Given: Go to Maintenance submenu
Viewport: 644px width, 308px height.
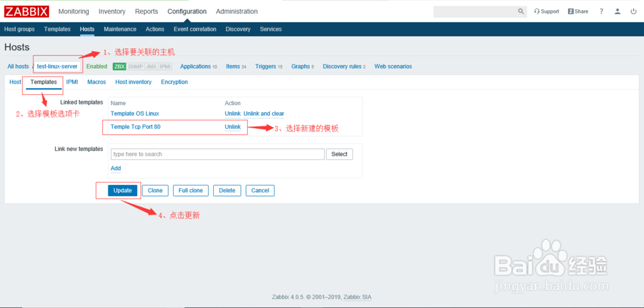Looking at the screenshot, I should coord(120,29).
